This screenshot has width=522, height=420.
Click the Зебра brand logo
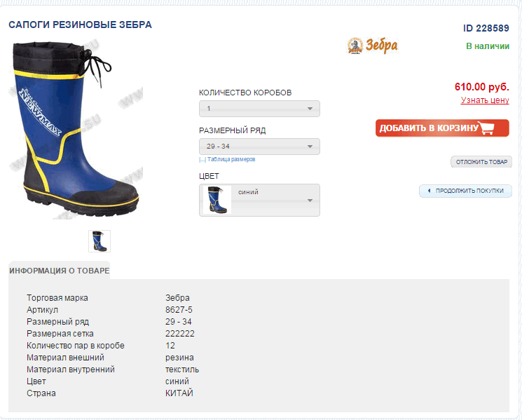(x=372, y=46)
